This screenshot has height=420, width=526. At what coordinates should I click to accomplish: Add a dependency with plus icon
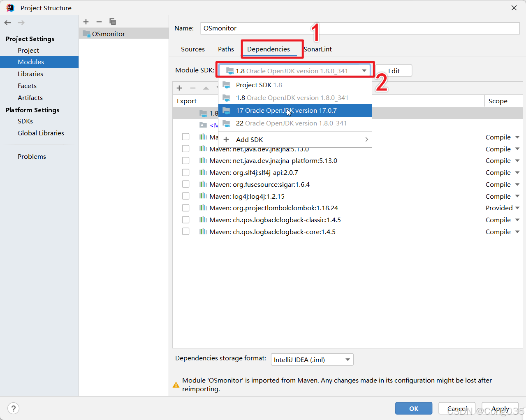179,88
